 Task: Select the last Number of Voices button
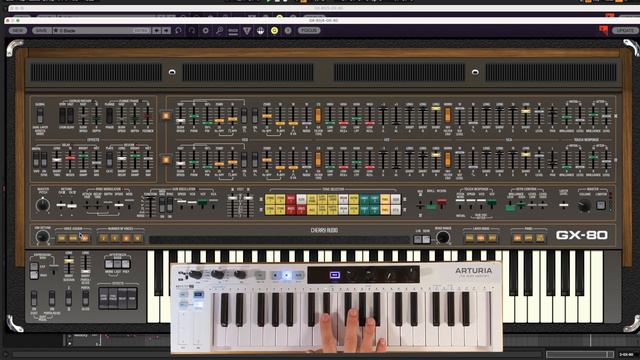pyautogui.click(x=138, y=238)
